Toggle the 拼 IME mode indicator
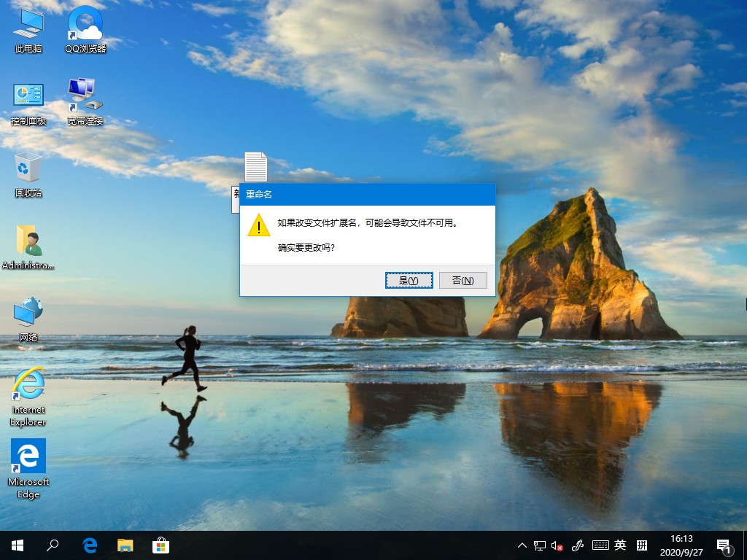This screenshot has width=747, height=560. pos(640,545)
